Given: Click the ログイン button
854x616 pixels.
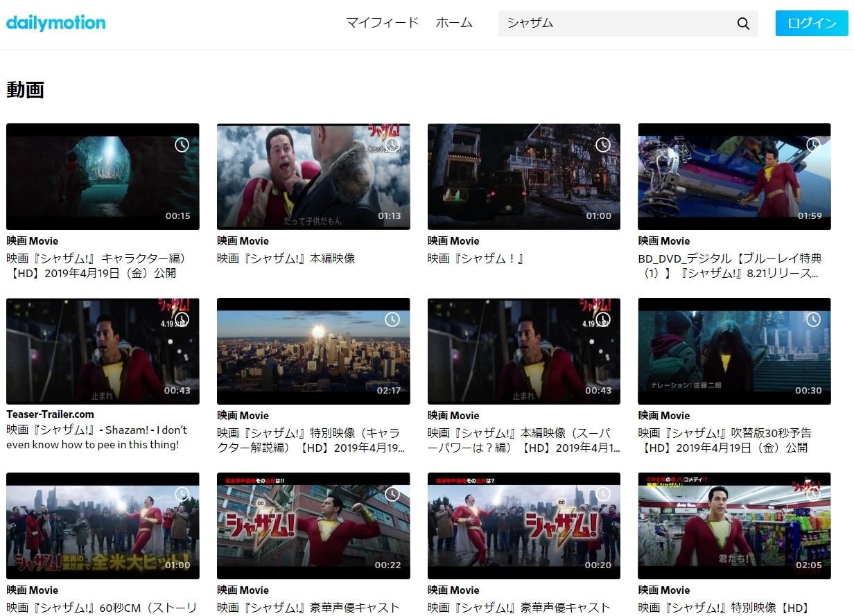Looking at the screenshot, I should click(812, 23).
